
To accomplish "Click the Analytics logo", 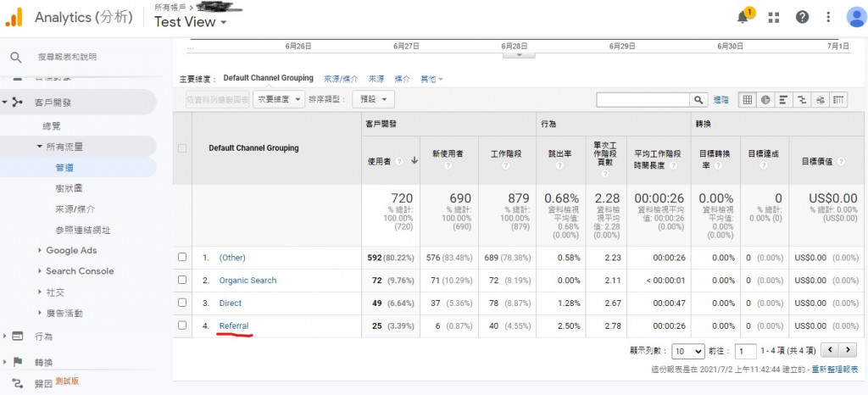I will pyautogui.click(x=14, y=17).
